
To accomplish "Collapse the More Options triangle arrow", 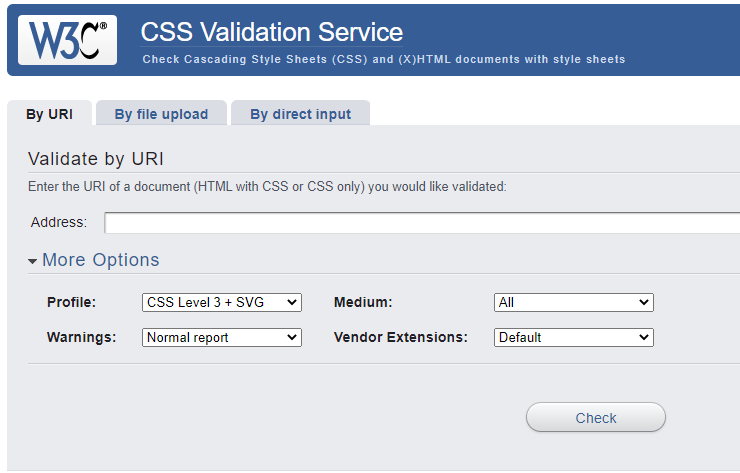I will click(33, 261).
